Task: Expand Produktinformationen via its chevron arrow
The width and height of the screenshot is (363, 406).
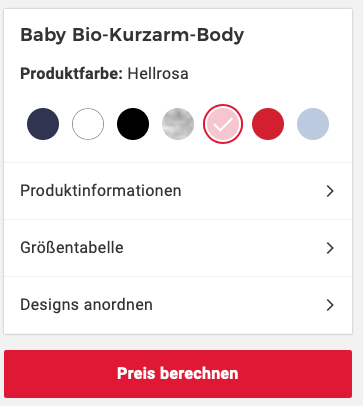Action: pyautogui.click(x=330, y=191)
